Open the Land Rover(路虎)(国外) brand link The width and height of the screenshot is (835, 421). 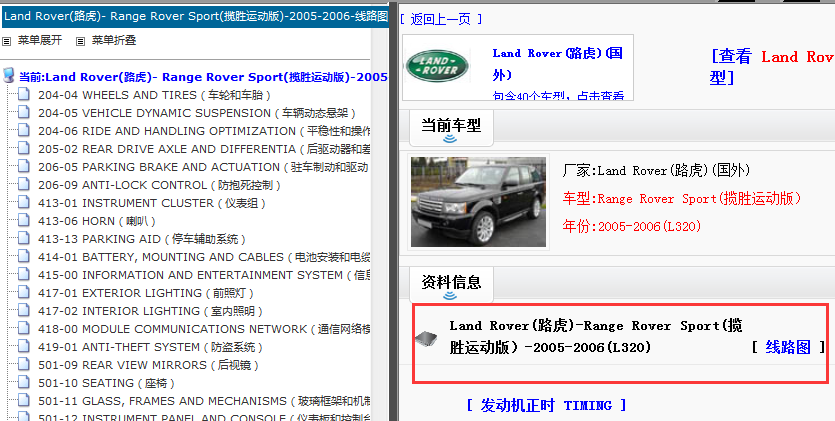point(558,63)
